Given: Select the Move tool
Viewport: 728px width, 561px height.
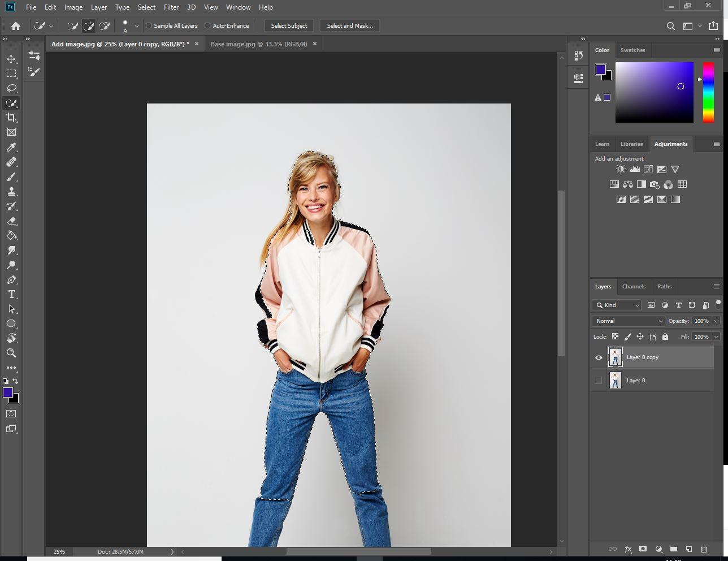Looking at the screenshot, I should tap(11, 59).
